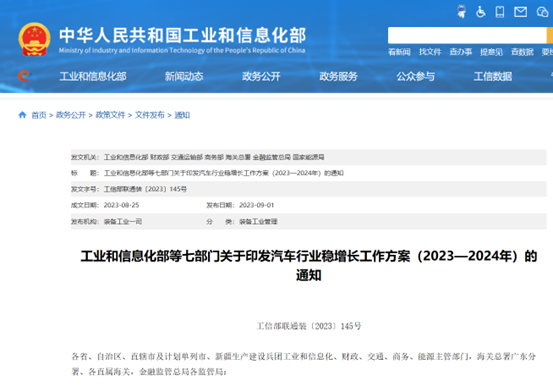Open the WeChat icon in header

542,12
